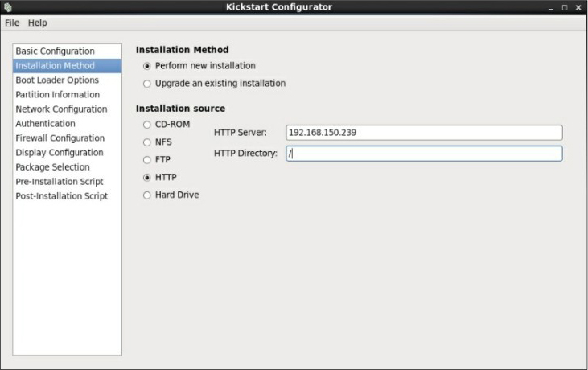Click the Kickstart Configurator title bar icon
The height and width of the screenshot is (370, 588).
tap(7, 7)
